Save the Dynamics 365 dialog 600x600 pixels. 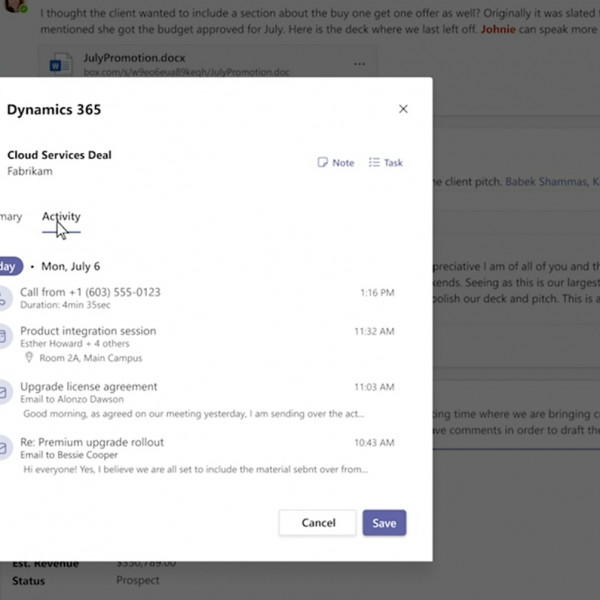(x=384, y=523)
